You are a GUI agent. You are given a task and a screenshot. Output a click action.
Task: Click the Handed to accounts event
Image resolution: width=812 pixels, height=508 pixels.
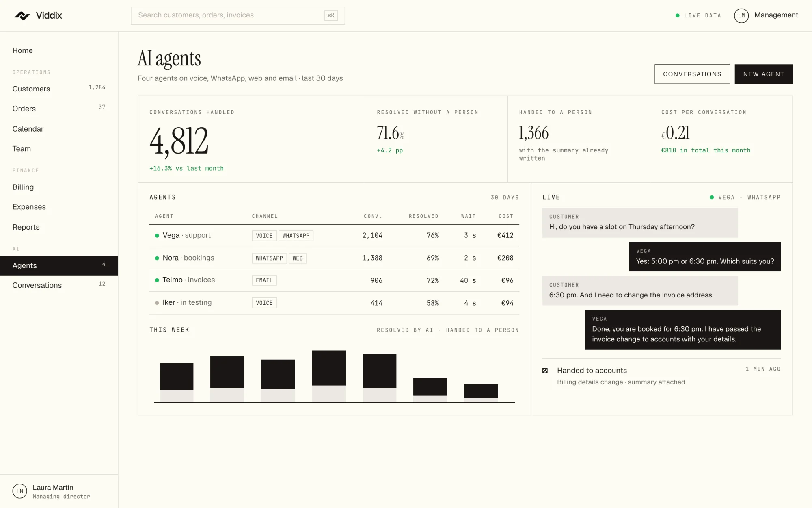(661, 376)
